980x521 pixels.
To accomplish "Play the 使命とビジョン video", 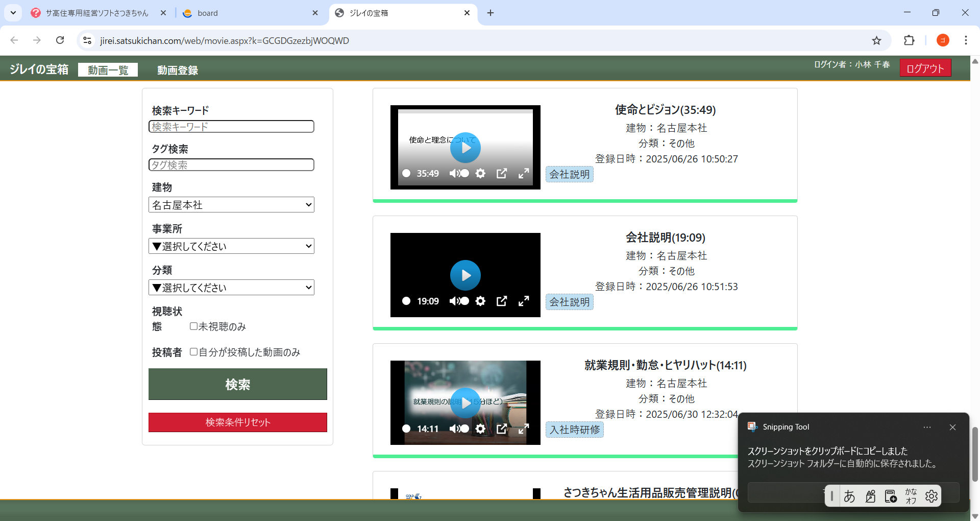I will [465, 148].
